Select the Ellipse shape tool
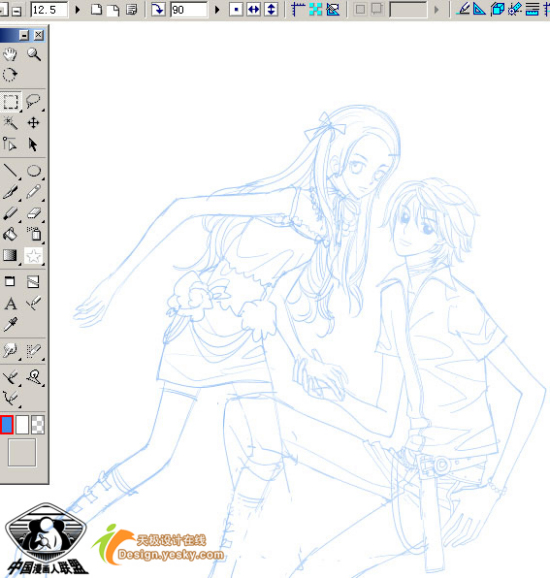The height and width of the screenshot is (578, 550). click(34, 171)
